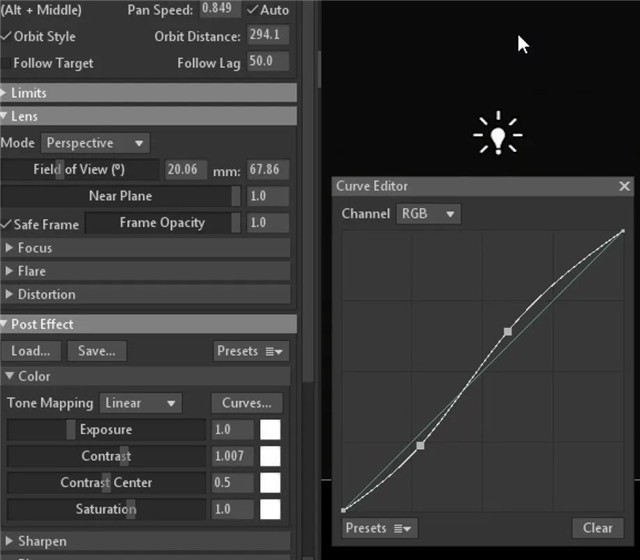Click the Curves... button

point(247,403)
